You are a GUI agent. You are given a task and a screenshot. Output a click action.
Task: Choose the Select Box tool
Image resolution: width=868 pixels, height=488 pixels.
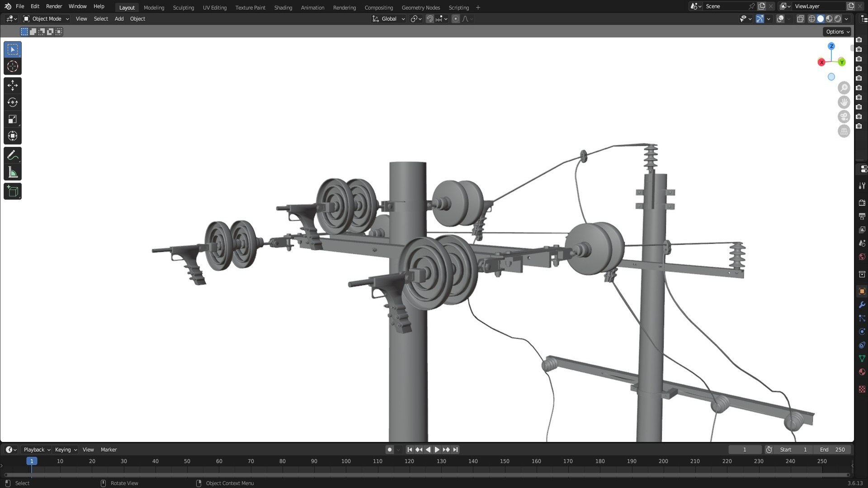pyautogui.click(x=13, y=50)
